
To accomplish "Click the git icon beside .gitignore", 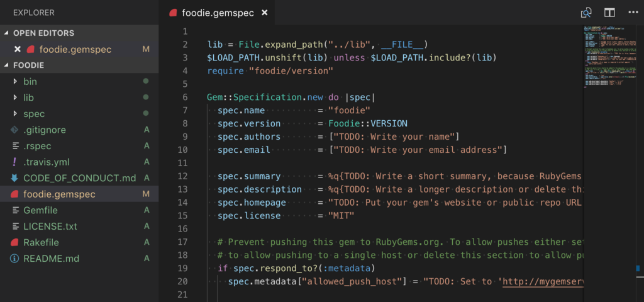I will (x=15, y=130).
